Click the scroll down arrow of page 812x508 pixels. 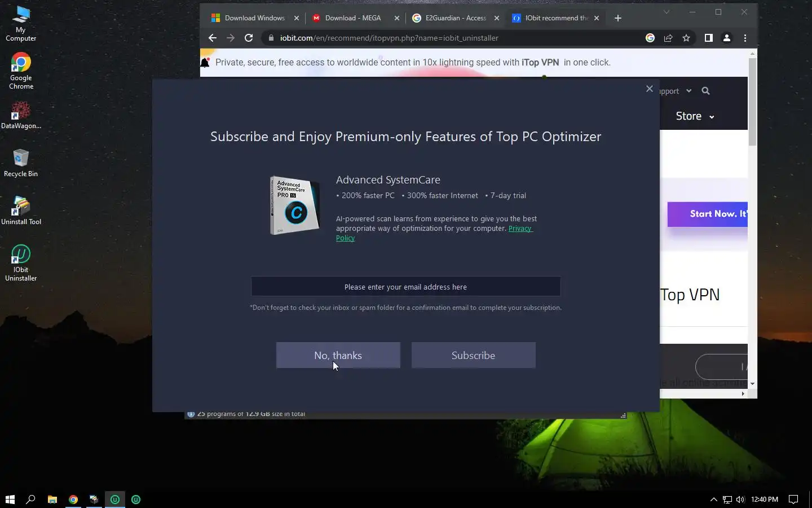(x=752, y=384)
